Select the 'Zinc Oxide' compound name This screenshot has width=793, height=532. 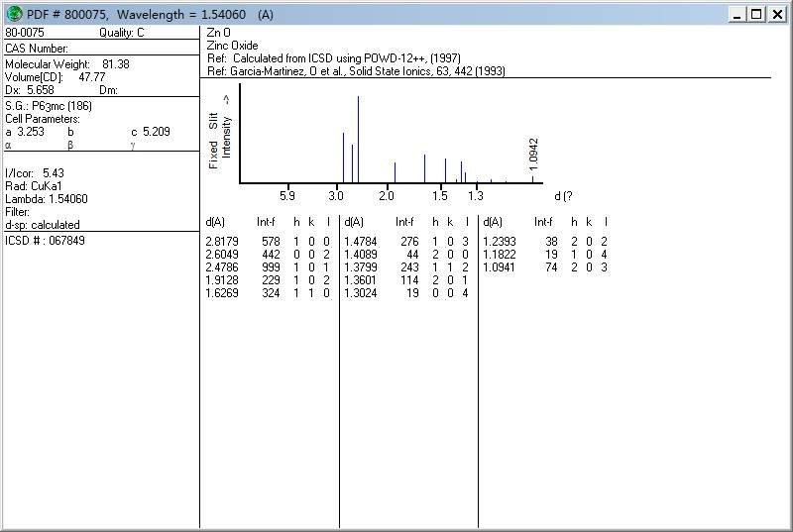tap(232, 46)
